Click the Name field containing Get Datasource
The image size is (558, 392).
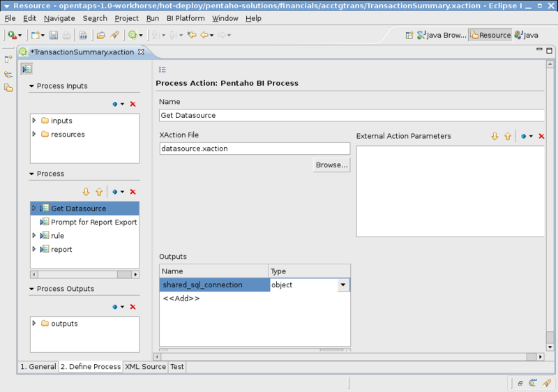(352, 115)
